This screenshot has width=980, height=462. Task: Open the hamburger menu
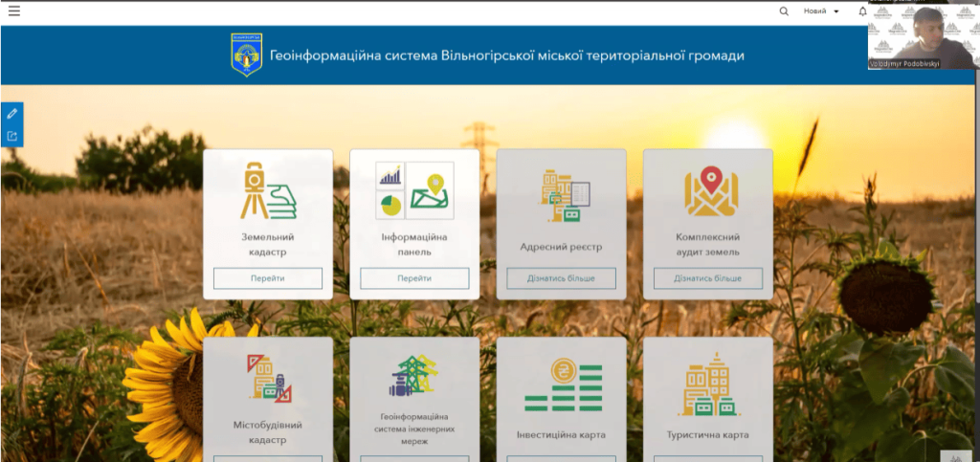coord(13,11)
